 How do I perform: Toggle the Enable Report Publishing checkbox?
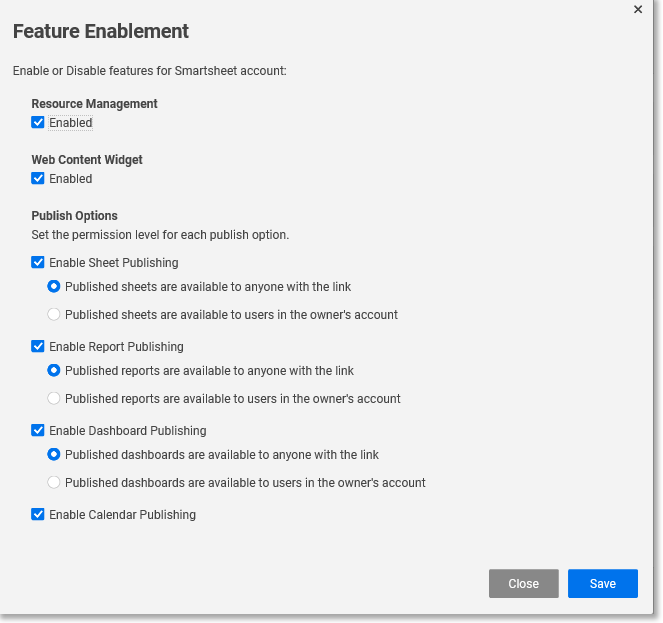(x=38, y=347)
